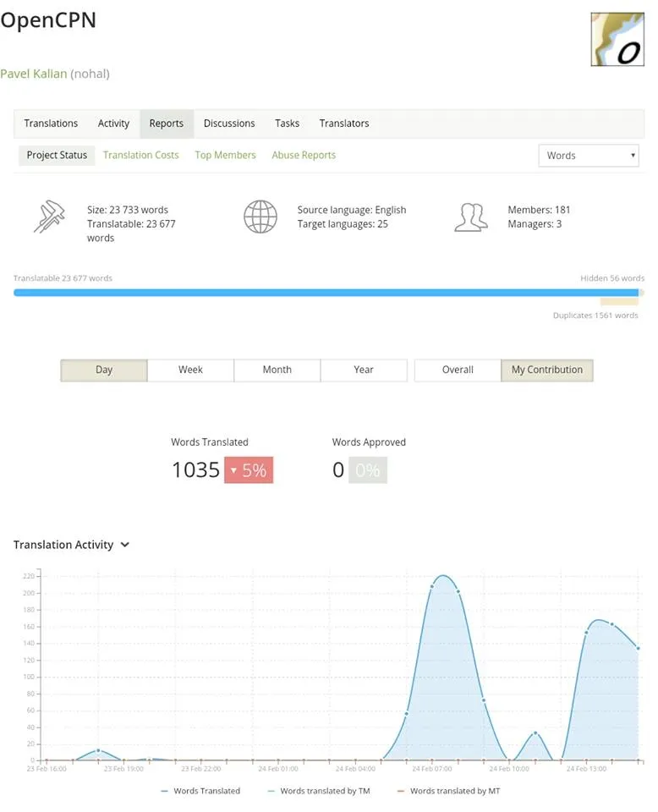The height and width of the screenshot is (812, 658).
Task: Click the OpenCPN project logo image
Action: point(617,40)
